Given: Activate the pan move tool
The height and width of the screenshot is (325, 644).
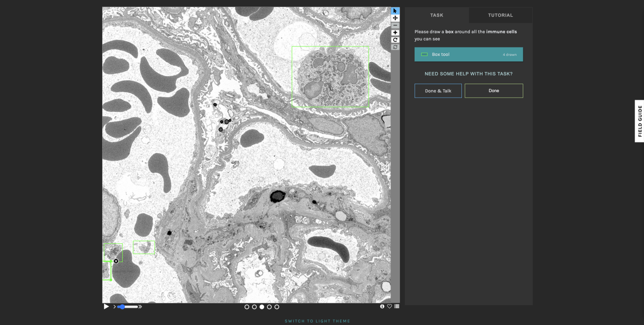Looking at the screenshot, I should tap(395, 18).
